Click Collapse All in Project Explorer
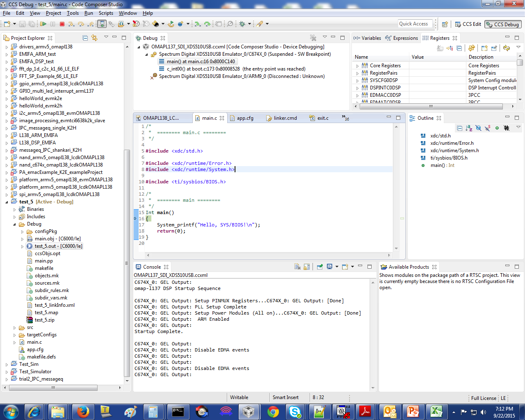 point(85,38)
